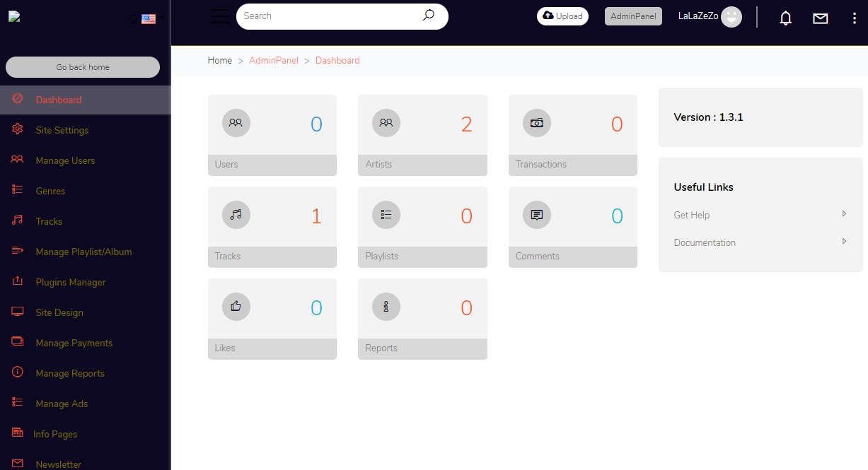Open the language flag dropdown

coord(148,18)
